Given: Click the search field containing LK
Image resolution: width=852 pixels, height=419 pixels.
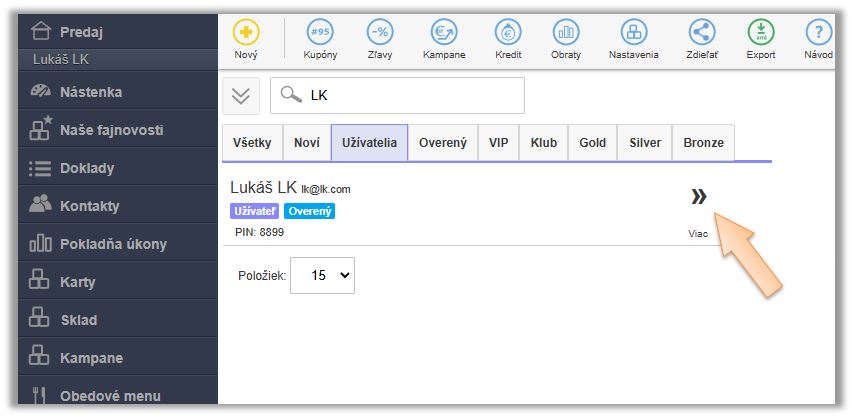Looking at the screenshot, I should 410,96.
